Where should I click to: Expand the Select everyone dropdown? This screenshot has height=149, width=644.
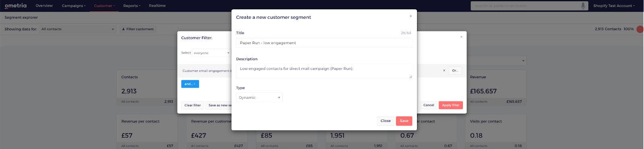point(211,53)
